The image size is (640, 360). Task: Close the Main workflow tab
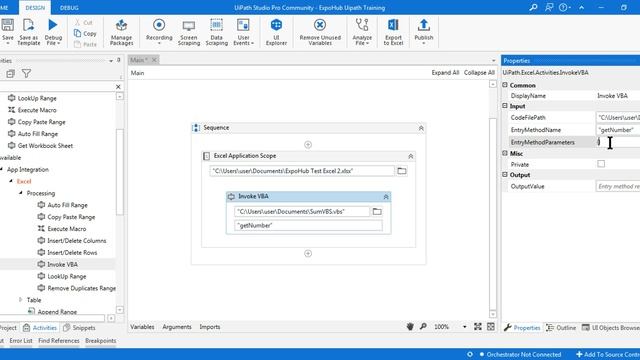coord(154,60)
